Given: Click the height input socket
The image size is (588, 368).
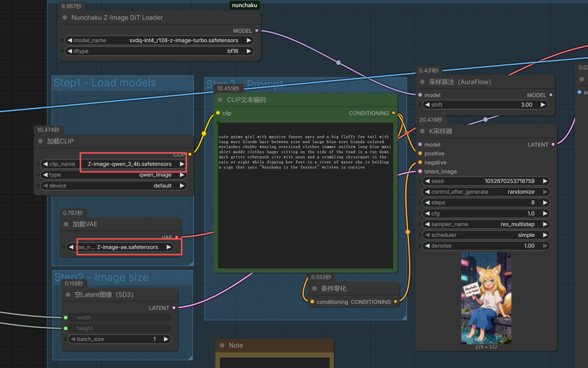Looking at the screenshot, I should point(66,329).
